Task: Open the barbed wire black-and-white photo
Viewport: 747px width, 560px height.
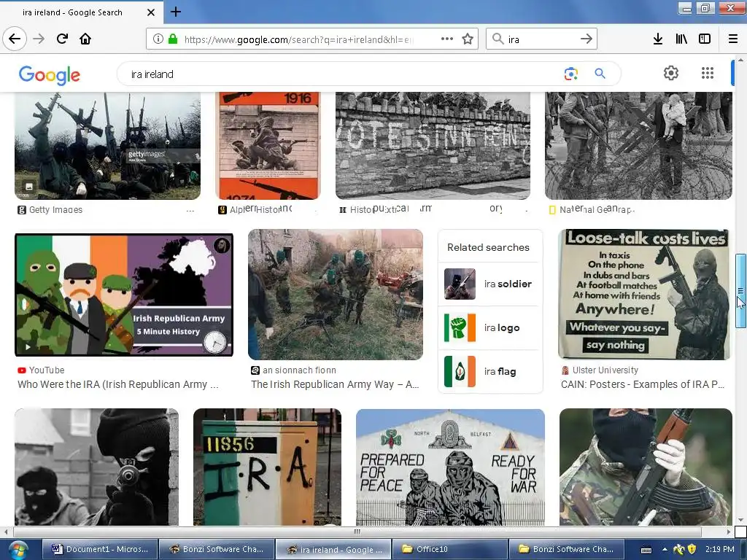Action: [x=638, y=146]
